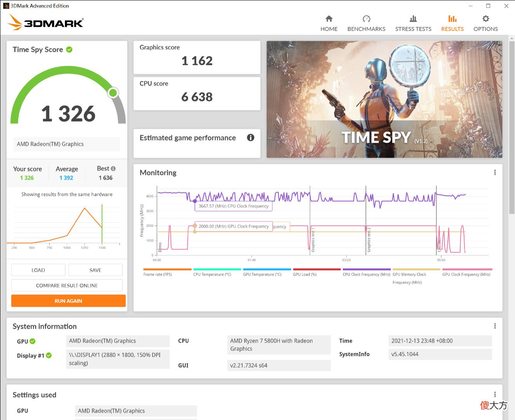Image resolution: width=515 pixels, height=420 pixels.
Task: Open the Monitoring panel more-options menu
Action: coord(495,172)
